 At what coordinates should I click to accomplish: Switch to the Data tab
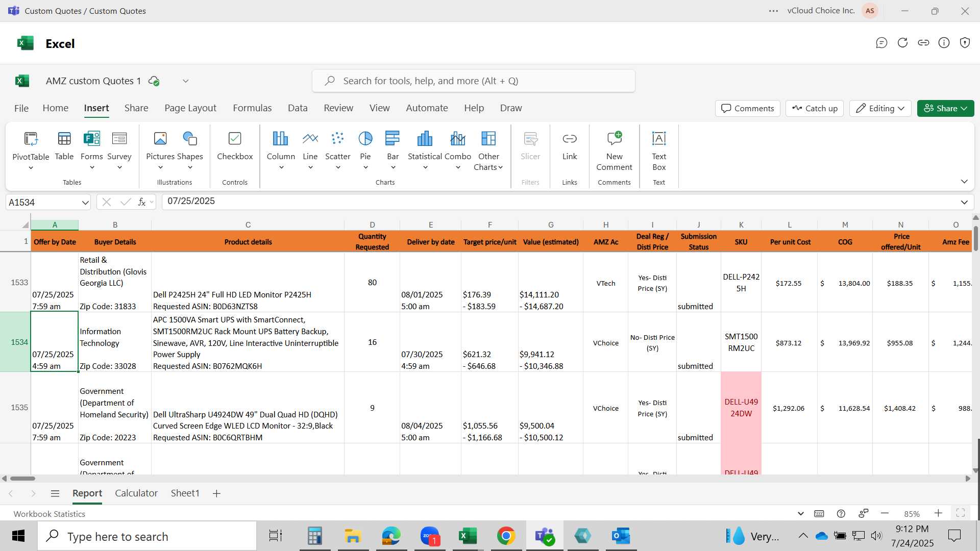click(298, 108)
